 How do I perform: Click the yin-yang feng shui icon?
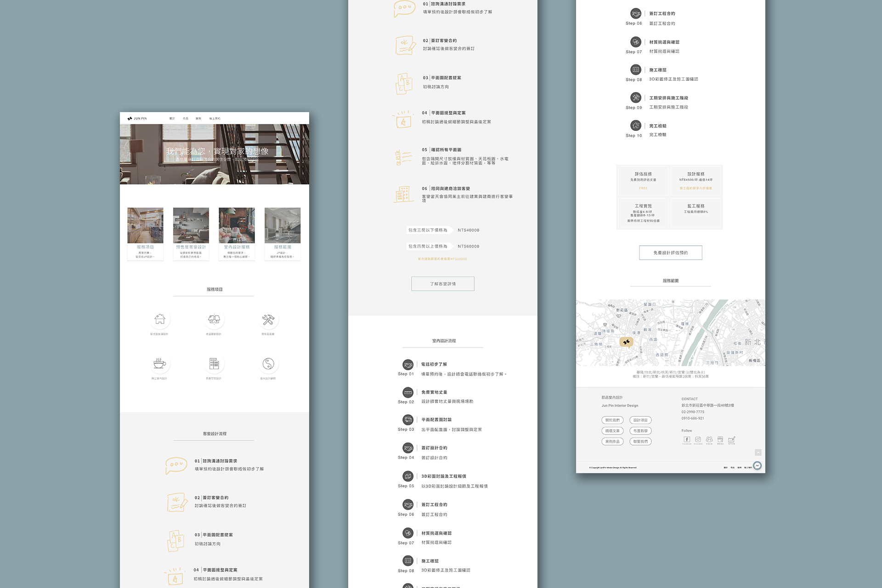[x=268, y=364]
